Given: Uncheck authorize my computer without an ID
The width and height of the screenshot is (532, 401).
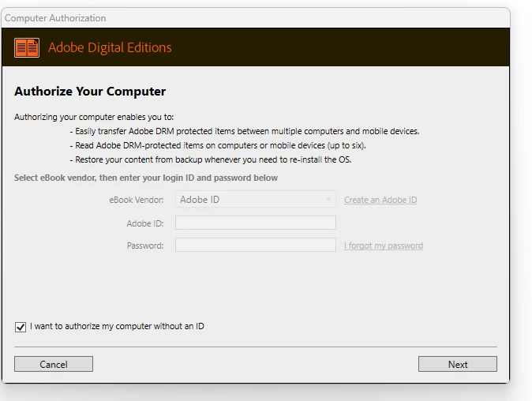Looking at the screenshot, I should pos(21,327).
